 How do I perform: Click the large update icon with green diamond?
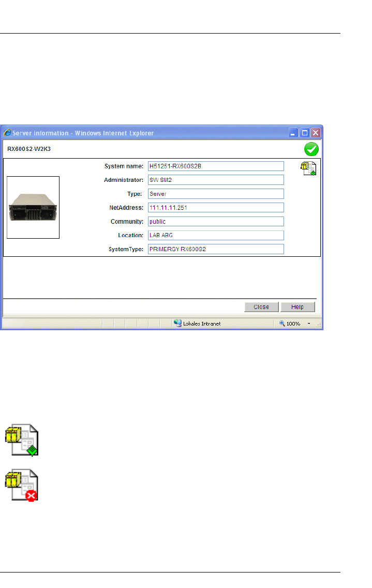22,440
